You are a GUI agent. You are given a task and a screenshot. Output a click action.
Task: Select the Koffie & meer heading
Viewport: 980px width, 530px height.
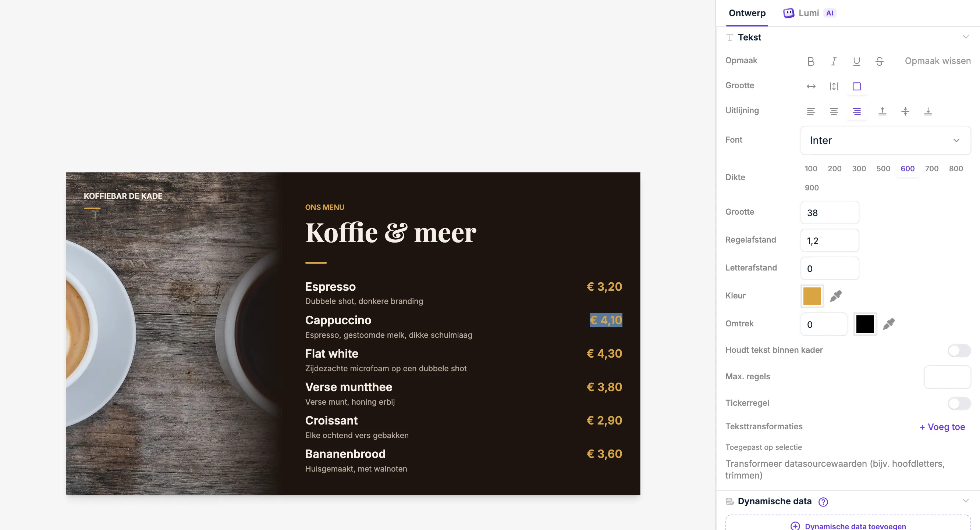[x=390, y=232]
